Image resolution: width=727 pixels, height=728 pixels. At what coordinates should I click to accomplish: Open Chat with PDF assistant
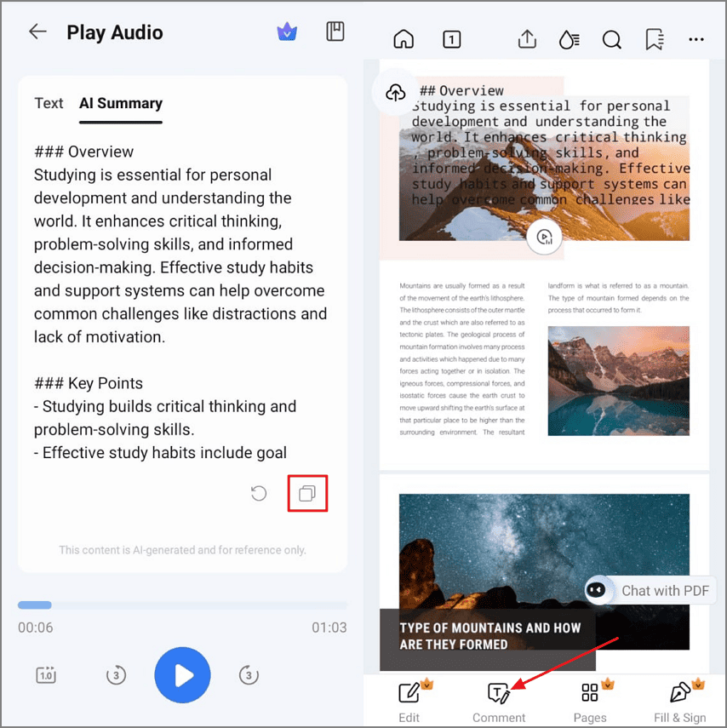tap(650, 590)
